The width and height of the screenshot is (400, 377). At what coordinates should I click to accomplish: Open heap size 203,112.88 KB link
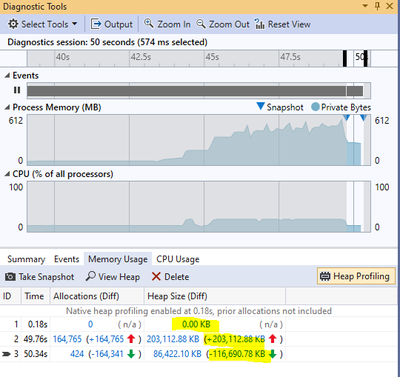click(173, 339)
